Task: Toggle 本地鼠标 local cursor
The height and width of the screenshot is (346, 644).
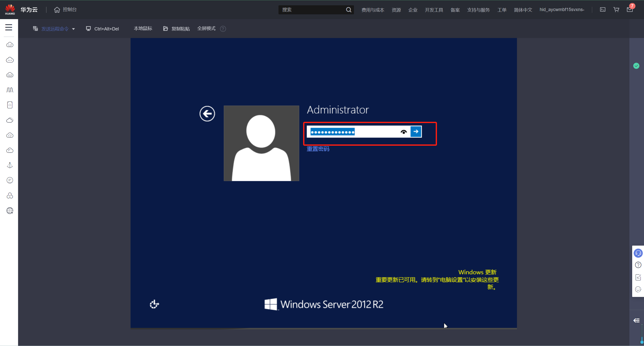Action: point(143,28)
